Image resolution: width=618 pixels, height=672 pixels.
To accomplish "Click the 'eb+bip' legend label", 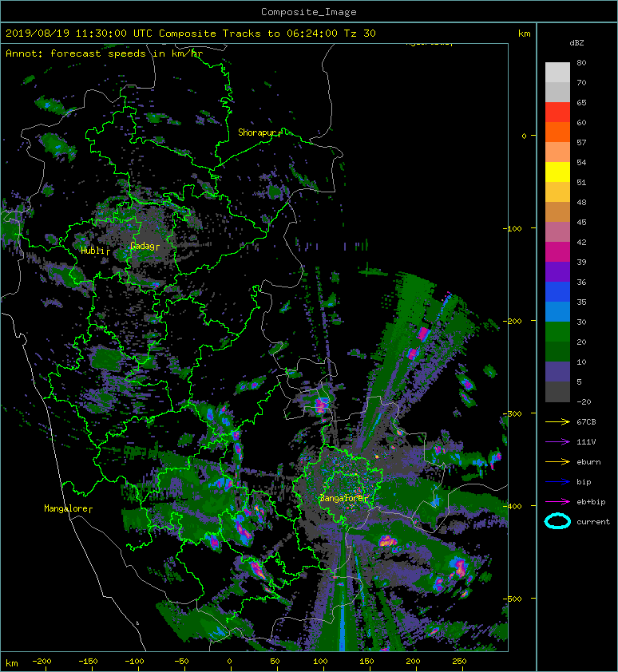I will point(591,502).
